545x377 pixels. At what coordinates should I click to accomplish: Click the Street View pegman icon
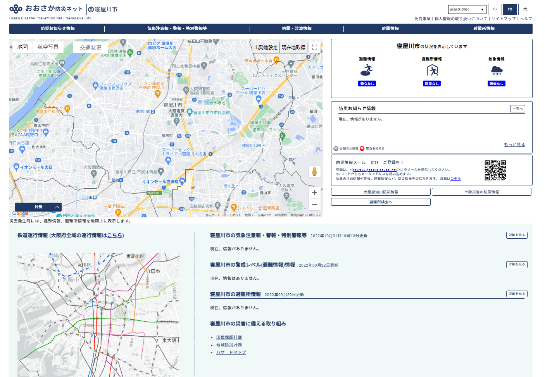[314, 172]
